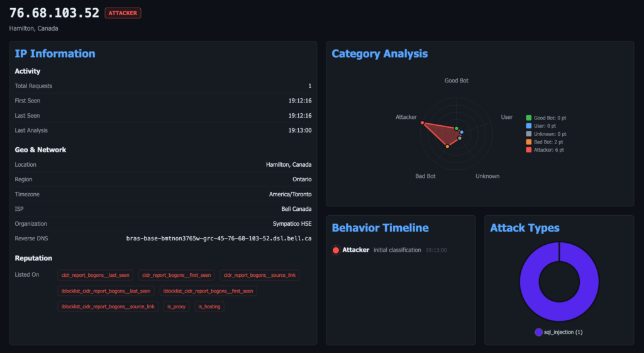Click the is_hosting reputation tag
Viewport: 644px width, 353px height.
click(x=209, y=306)
